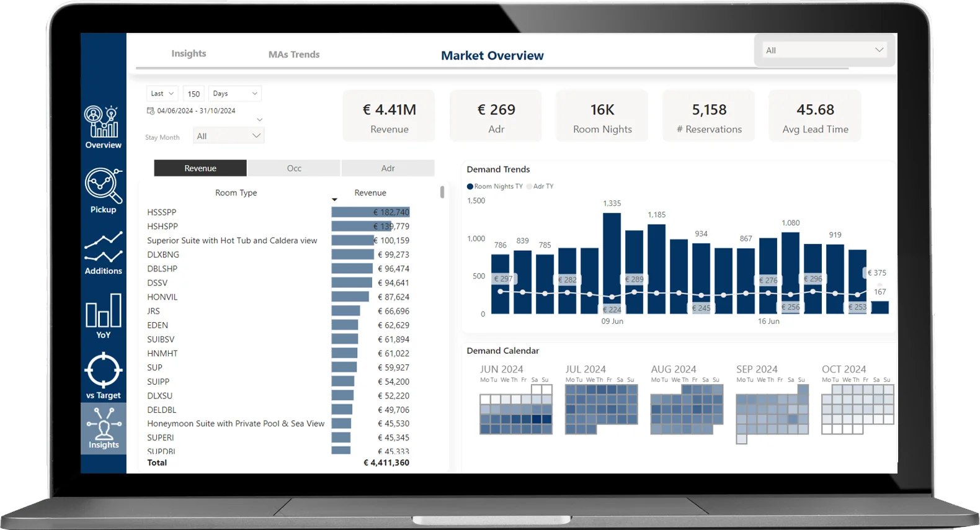Viewport: 980px width, 530px height.
Task: Open the top-right All filter dropdown
Action: (824, 50)
